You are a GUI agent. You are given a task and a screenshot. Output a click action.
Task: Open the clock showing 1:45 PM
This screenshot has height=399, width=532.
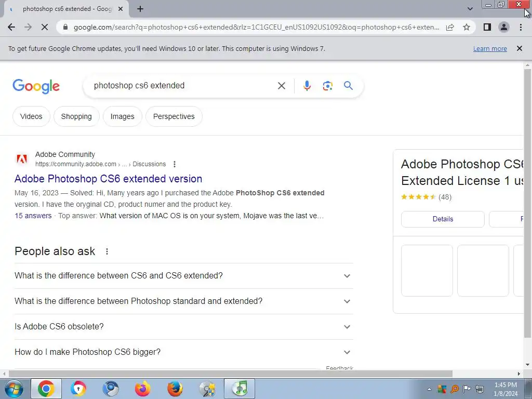coord(506,389)
